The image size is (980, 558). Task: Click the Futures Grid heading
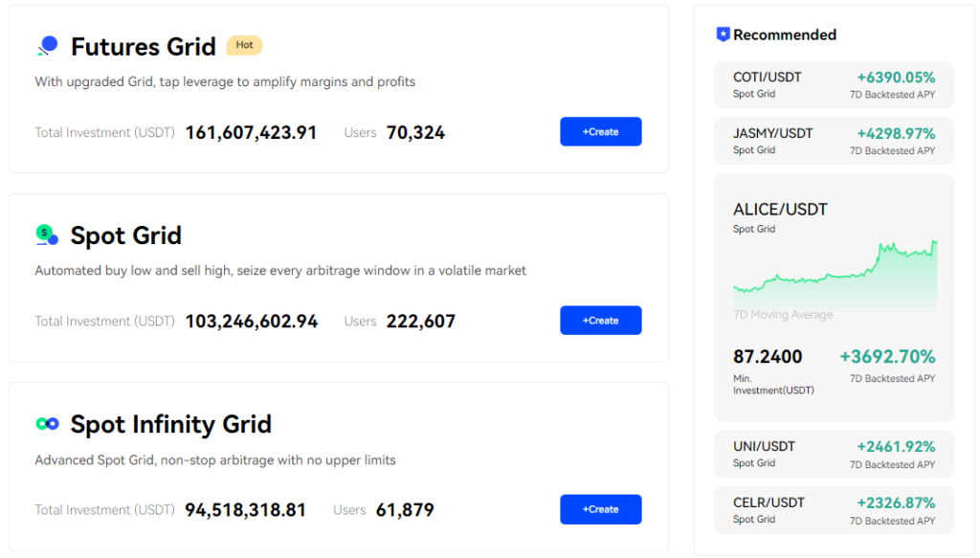coord(144,46)
